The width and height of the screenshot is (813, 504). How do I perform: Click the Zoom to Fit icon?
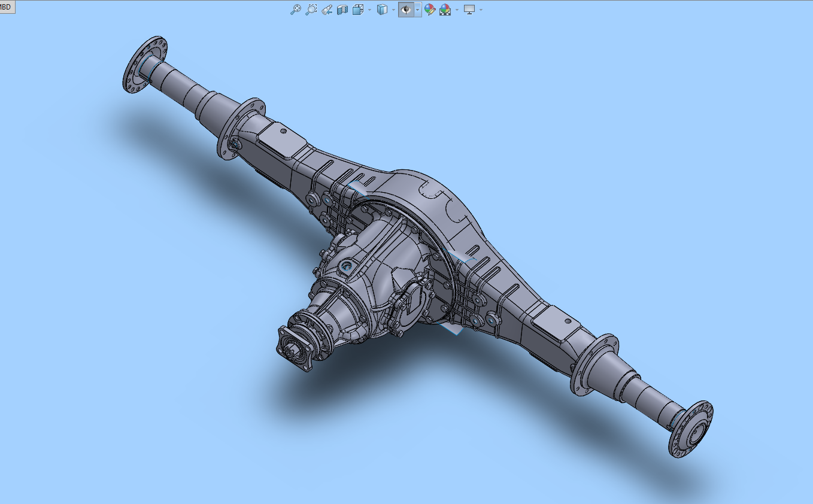coord(295,10)
